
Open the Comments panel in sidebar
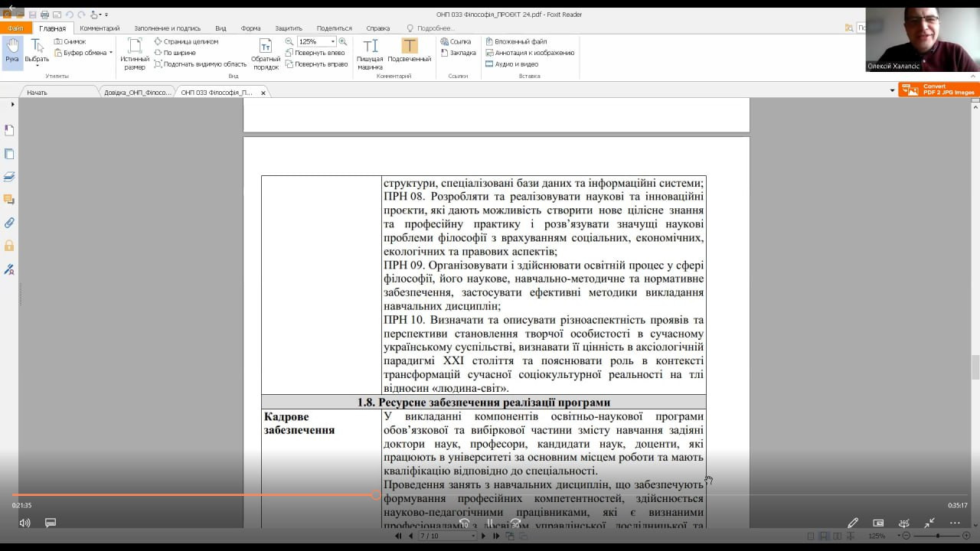(x=9, y=200)
